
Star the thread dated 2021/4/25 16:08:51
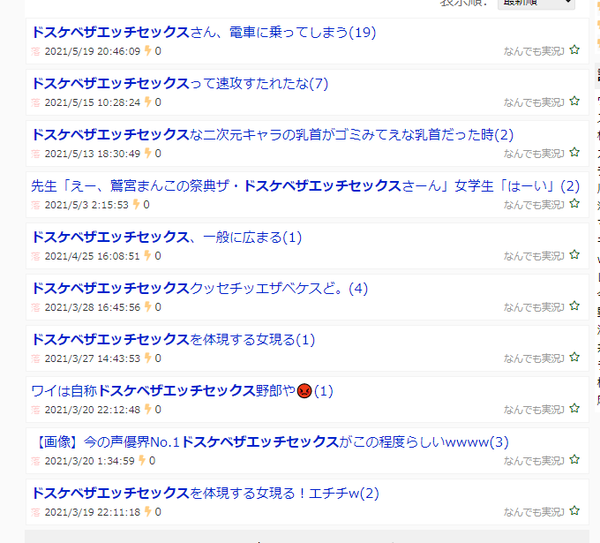tap(574, 255)
